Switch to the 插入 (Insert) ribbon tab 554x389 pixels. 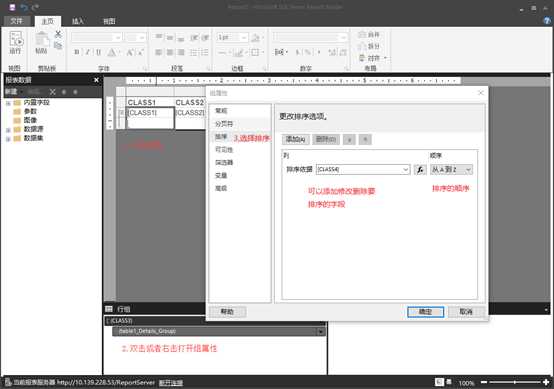[78, 21]
